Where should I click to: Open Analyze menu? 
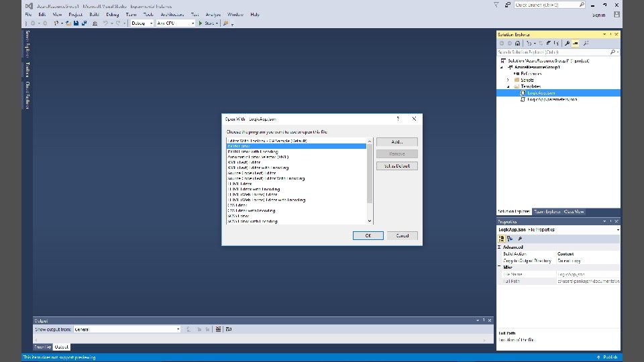[x=213, y=14]
